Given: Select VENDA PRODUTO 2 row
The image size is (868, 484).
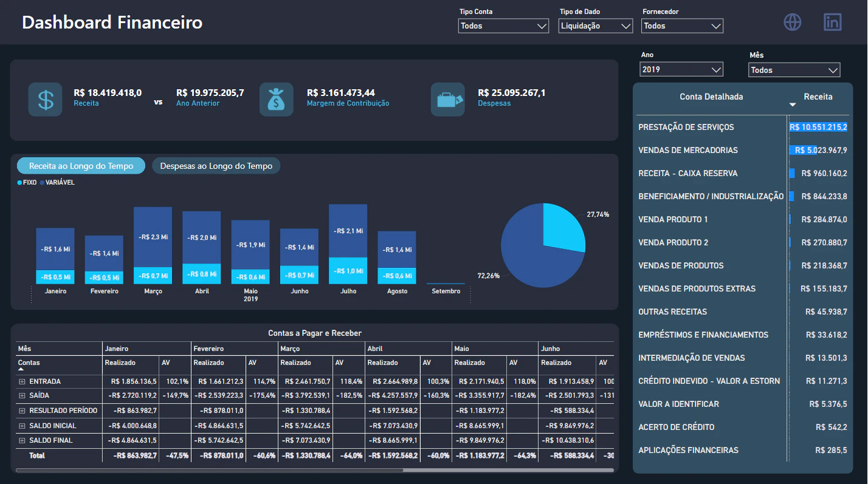Looking at the screenshot, I should 743,242.
